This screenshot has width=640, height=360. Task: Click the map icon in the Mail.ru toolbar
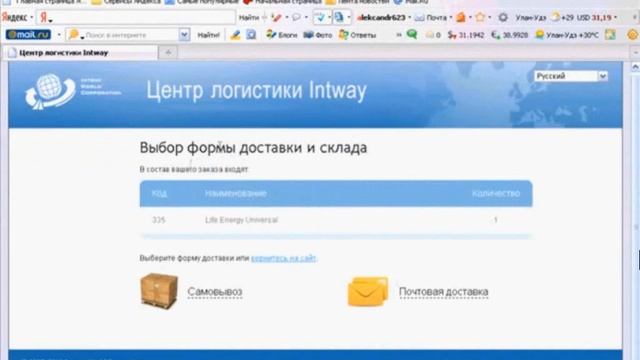click(x=610, y=35)
